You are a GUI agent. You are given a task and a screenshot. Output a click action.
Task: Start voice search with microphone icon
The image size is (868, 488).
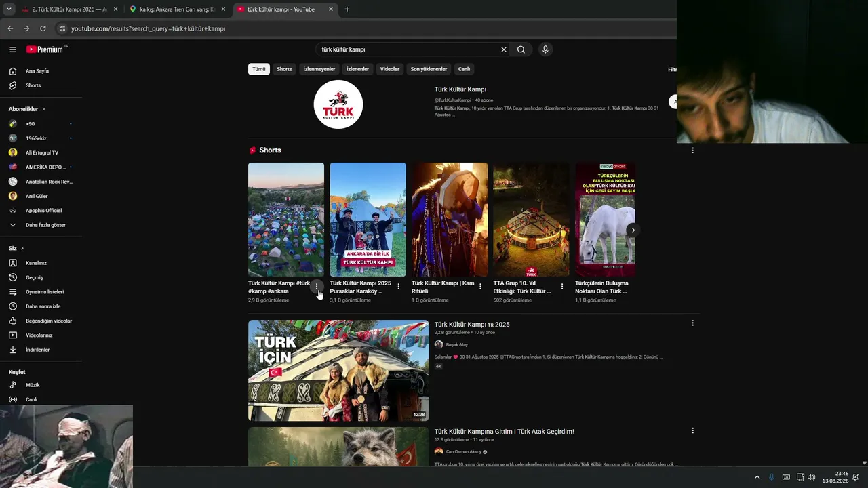(545, 49)
